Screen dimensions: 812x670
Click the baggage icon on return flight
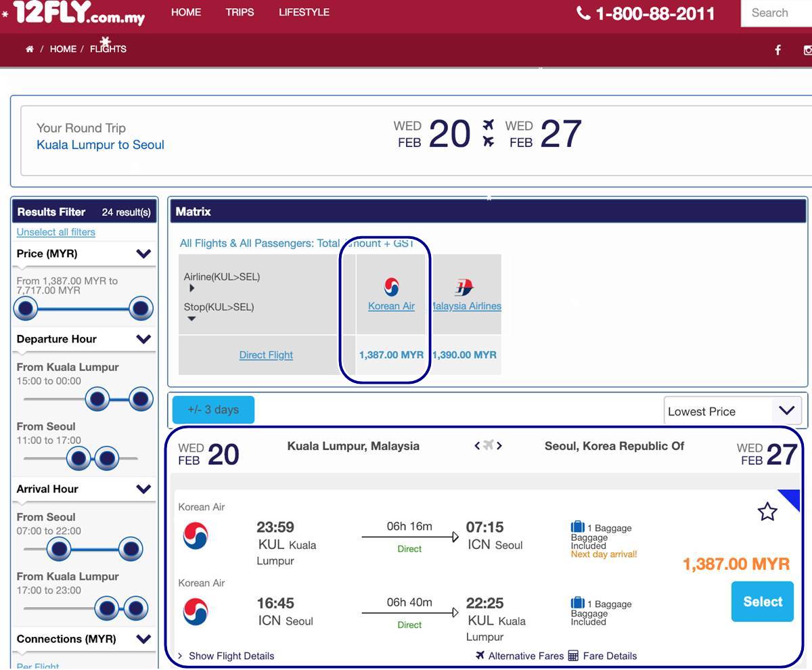[577, 603]
